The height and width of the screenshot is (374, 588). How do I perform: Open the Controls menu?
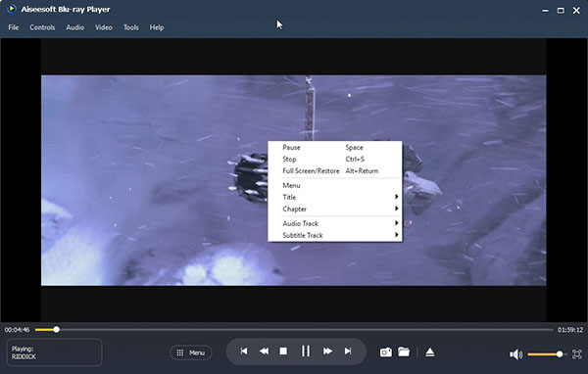pos(42,27)
